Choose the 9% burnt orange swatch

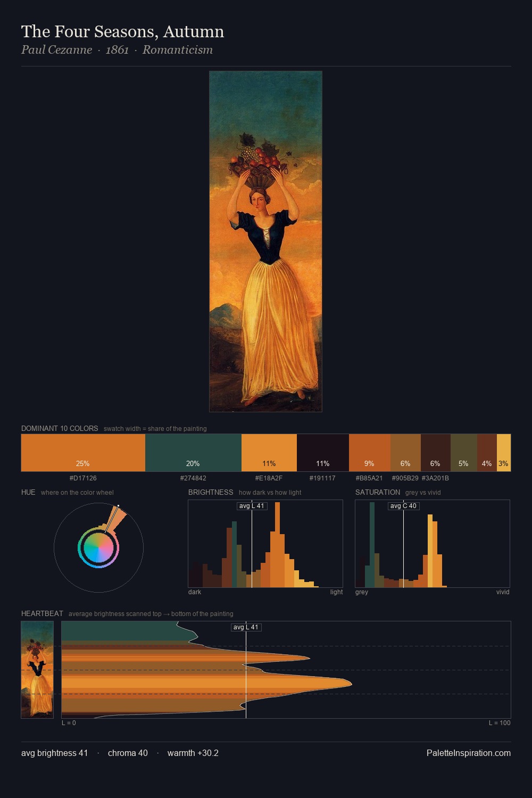coord(370,453)
